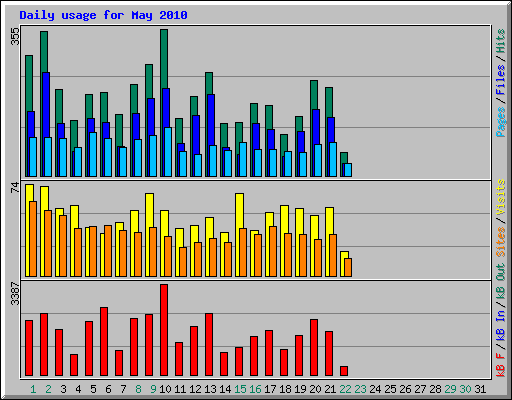Viewport: 512px width, 400px height.
Task: Select day label 24 on the x-axis
Action: pyautogui.click(x=375, y=389)
